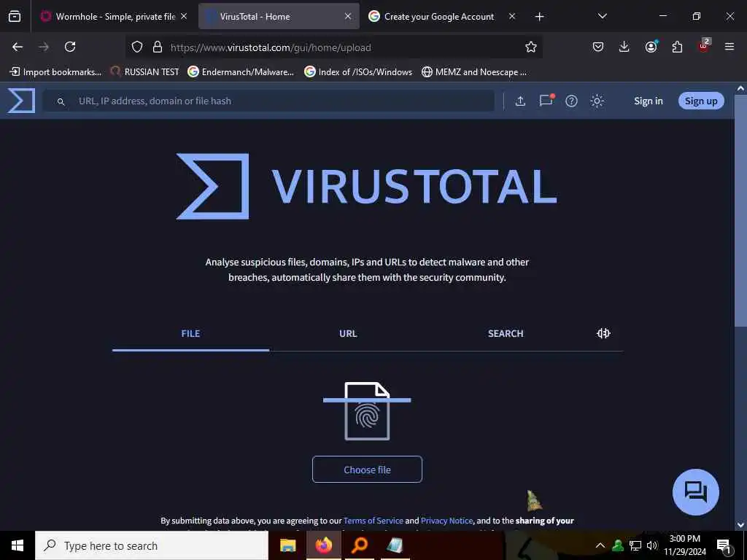Open the Pocket save icon
Screen dimensions: 747x560
pos(598,47)
